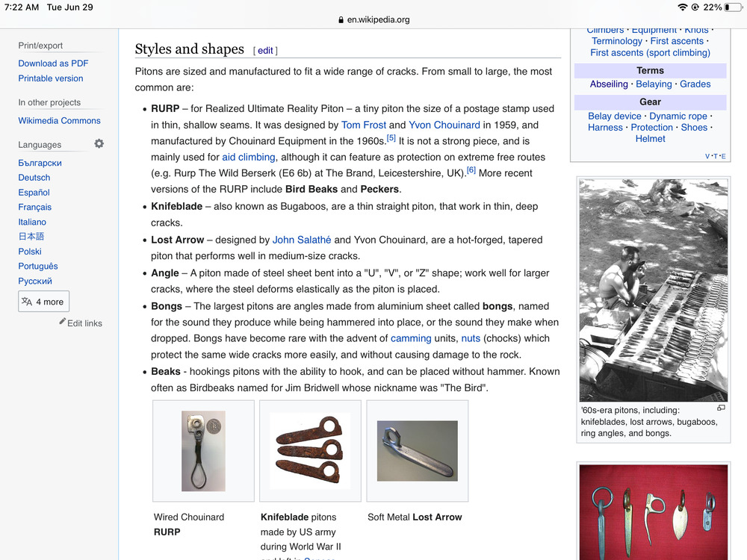Click the enlarge icon under the '60s-era pitons photo
The height and width of the screenshot is (560, 747).
[721, 408]
